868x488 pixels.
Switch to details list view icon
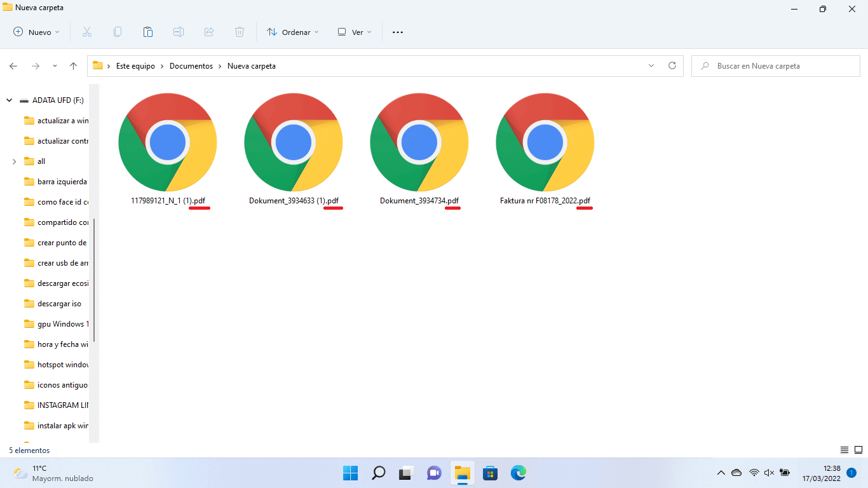(844, 450)
